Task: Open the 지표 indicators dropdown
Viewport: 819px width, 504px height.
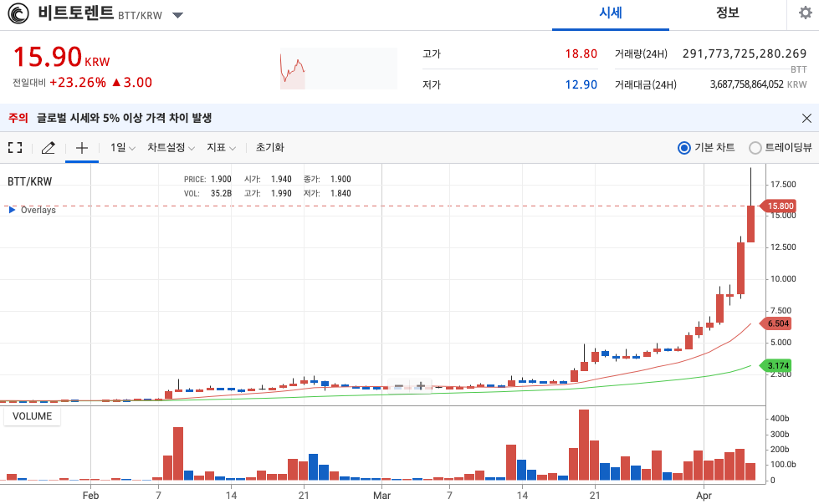Action: (x=221, y=148)
